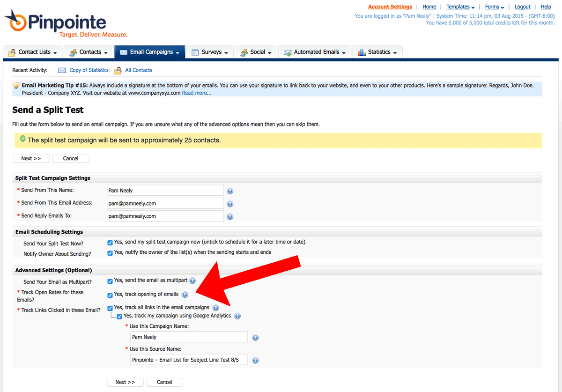Toggle send the email as multipart checkbox
The height and width of the screenshot is (392, 562).
[110, 281]
